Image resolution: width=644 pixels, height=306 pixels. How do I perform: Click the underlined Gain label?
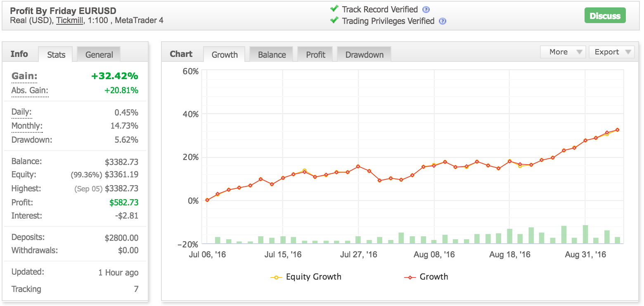tap(24, 76)
